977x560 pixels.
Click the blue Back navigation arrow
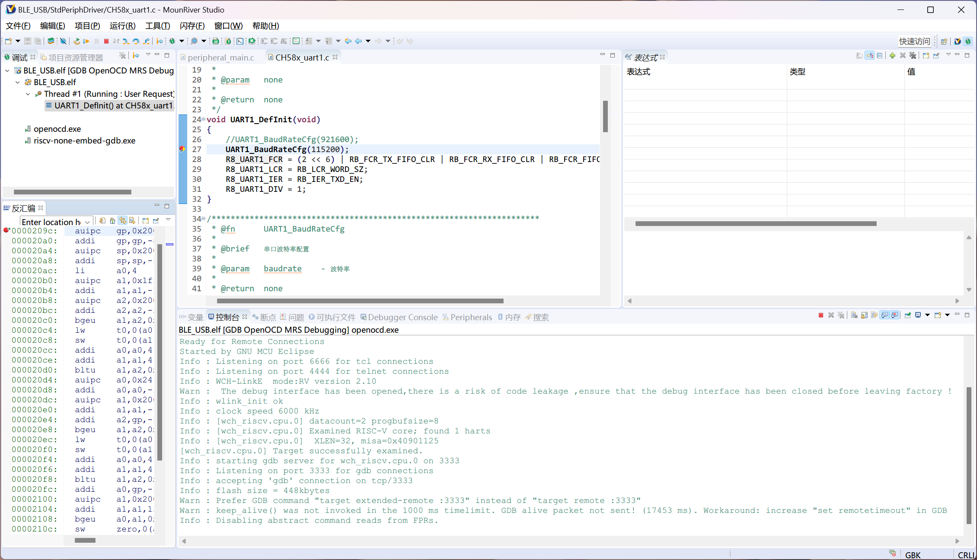point(358,41)
